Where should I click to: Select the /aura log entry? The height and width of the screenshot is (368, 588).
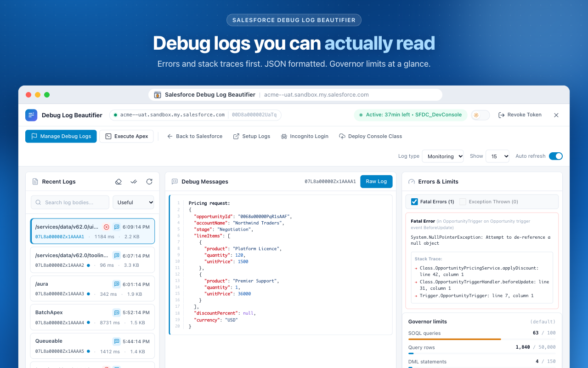[92, 288]
